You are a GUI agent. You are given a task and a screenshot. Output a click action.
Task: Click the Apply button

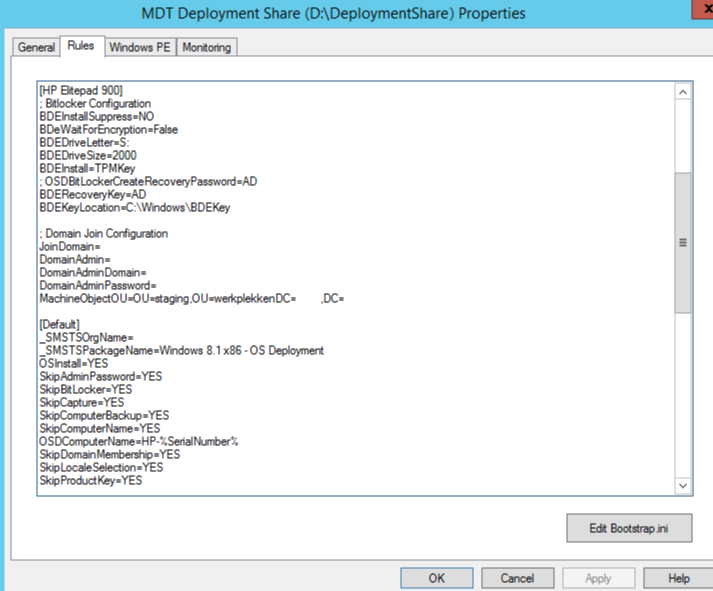[x=598, y=578]
